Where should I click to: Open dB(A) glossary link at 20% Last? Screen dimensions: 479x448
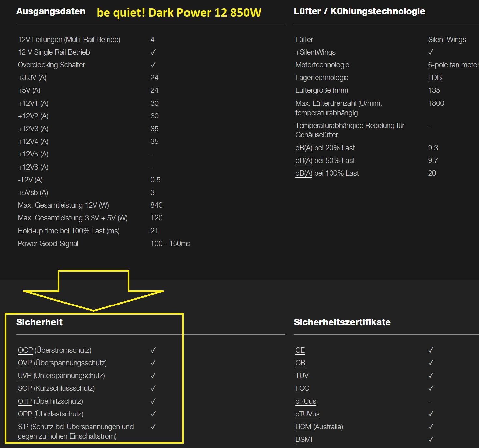pos(304,148)
